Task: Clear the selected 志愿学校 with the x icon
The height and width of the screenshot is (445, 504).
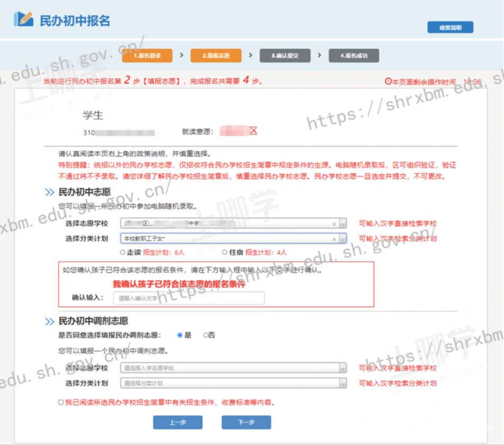Action: [334, 224]
